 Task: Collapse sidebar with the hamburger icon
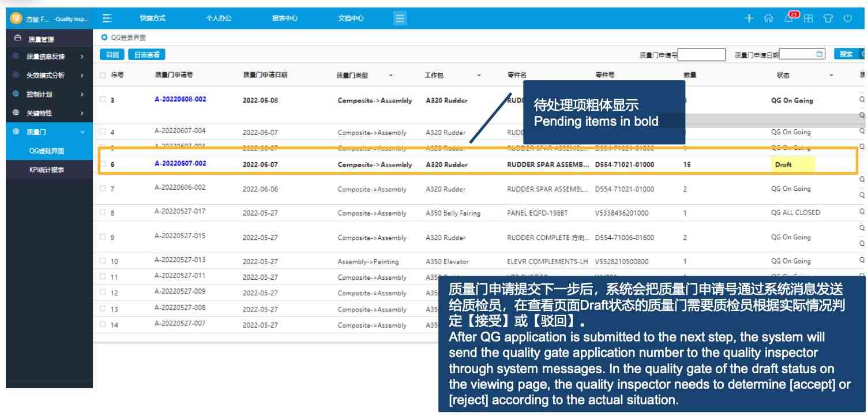(107, 18)
